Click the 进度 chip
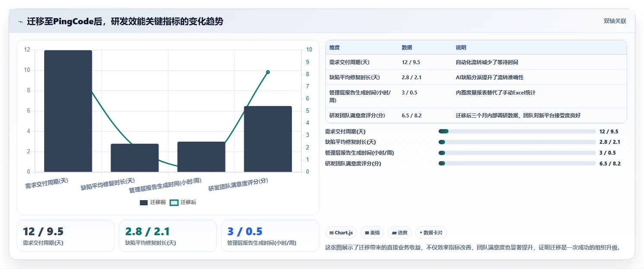This screenshot has width=644, height=269. tap(400, 233)
